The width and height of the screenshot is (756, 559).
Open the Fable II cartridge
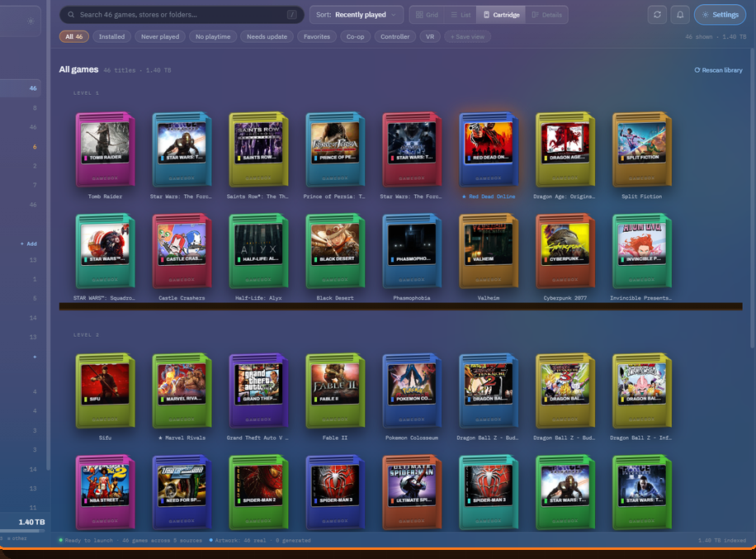[335, 391]
